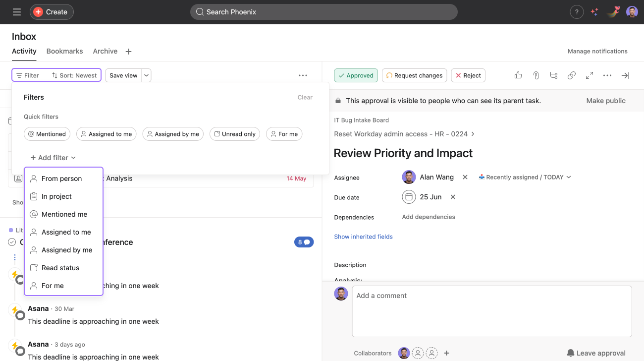The width and height of the screenshot is (644, 361).
Task: Toggle the Mentioned quick filter
Action: pyautogui.click(x=47, y=134)
